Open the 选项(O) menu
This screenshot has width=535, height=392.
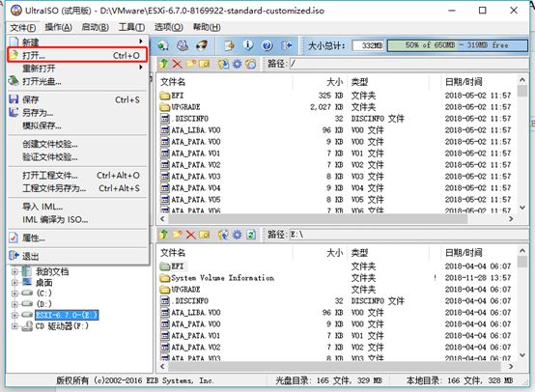(x=169, y=27)
